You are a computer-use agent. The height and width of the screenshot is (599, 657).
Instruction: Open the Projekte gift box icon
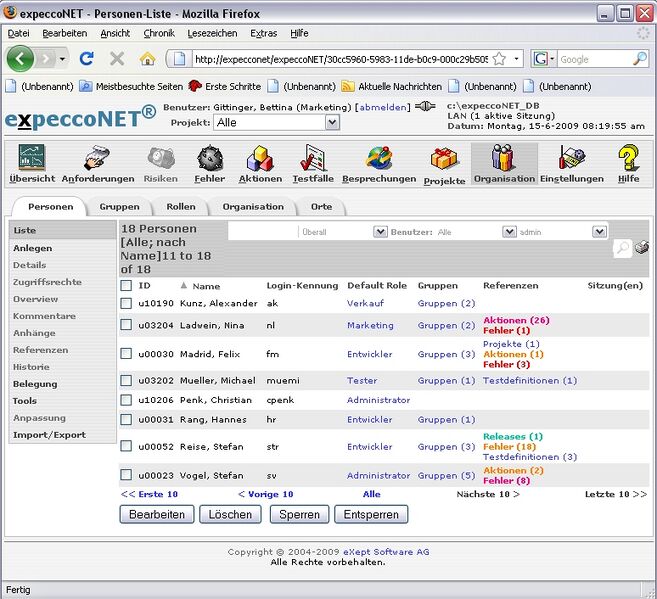point(444,159)
